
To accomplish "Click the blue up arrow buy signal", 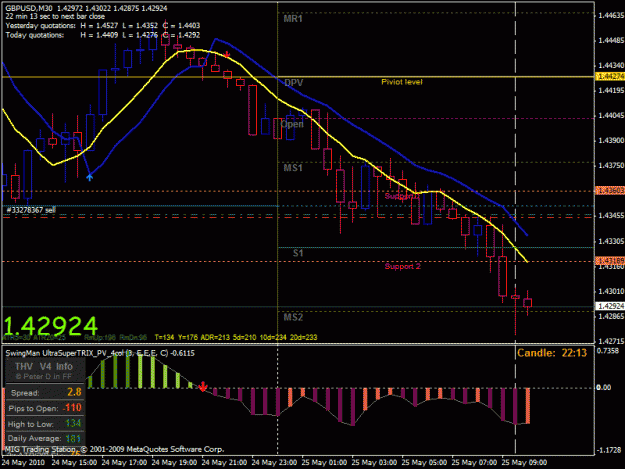I will tap(90, 177).
